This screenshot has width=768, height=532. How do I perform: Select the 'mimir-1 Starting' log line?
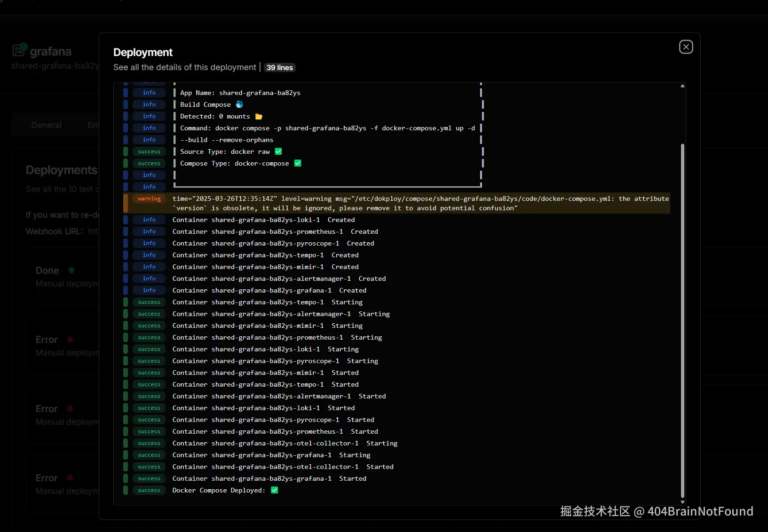pyautogui.click(x=268, y=326)
